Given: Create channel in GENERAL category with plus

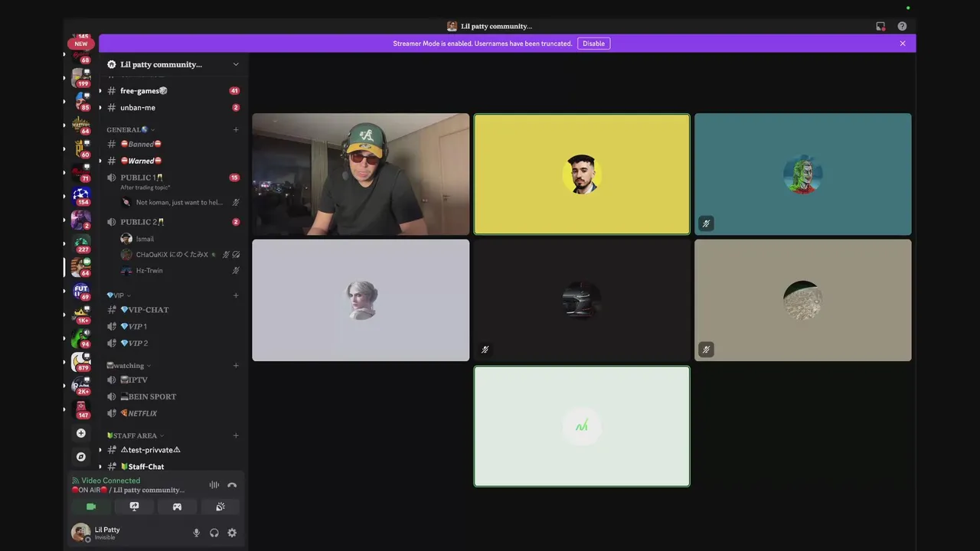Looking at the screenshot, I should click(236, 129).
